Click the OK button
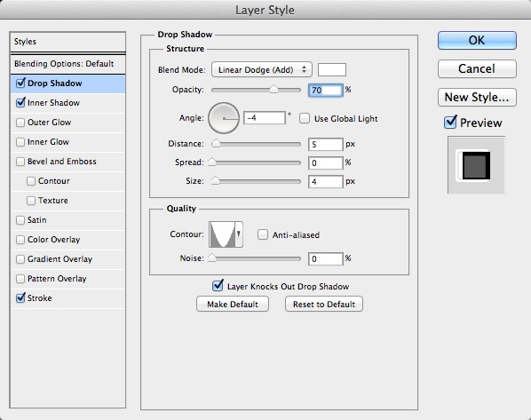The width and height of the screenshot is (531, 420). (x=477, y=40)
